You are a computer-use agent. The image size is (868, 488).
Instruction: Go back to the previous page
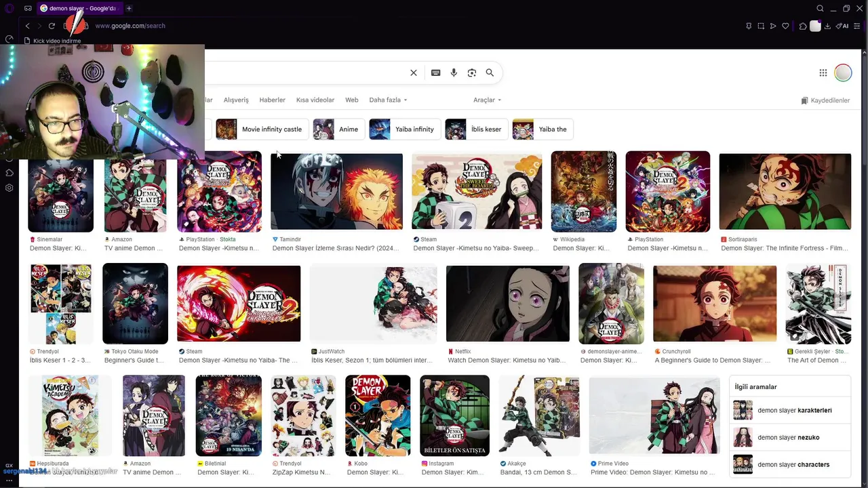27,26
